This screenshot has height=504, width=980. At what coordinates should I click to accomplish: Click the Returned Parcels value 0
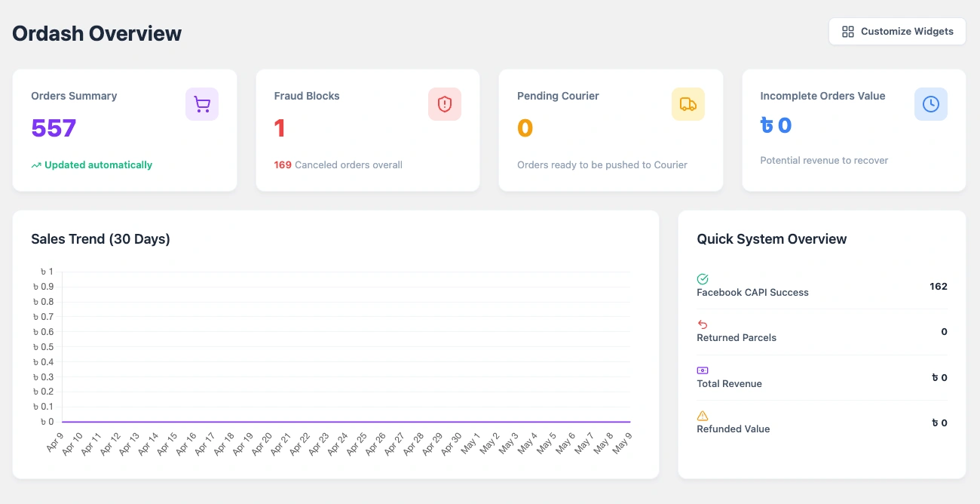click(944, 332)
